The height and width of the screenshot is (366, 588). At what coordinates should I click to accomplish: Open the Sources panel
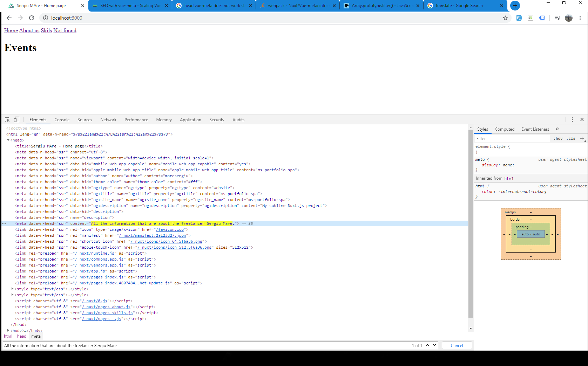coord(85,120)
